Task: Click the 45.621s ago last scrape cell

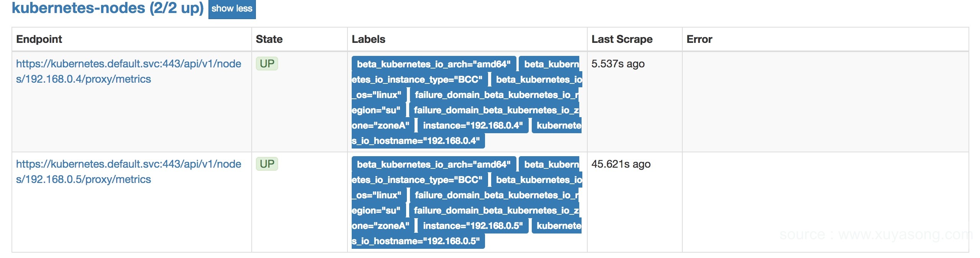Action: (621, 164)
